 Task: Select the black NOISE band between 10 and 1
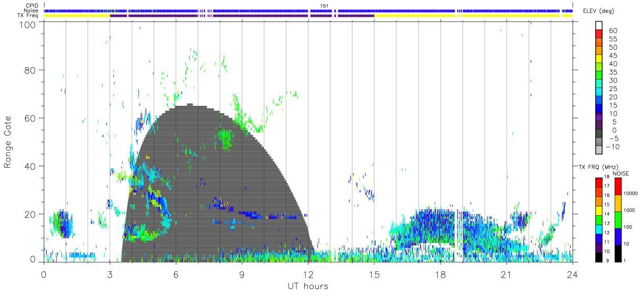click(x=618, y=252)
